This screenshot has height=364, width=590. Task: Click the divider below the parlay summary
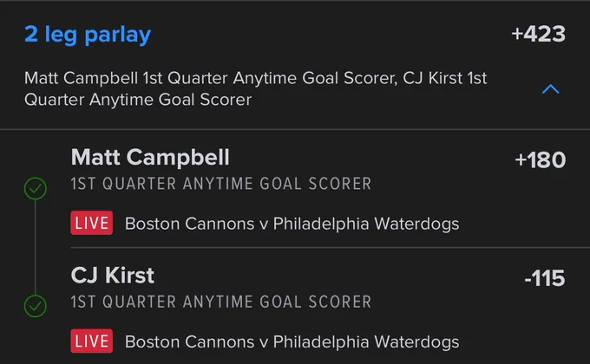295,129
